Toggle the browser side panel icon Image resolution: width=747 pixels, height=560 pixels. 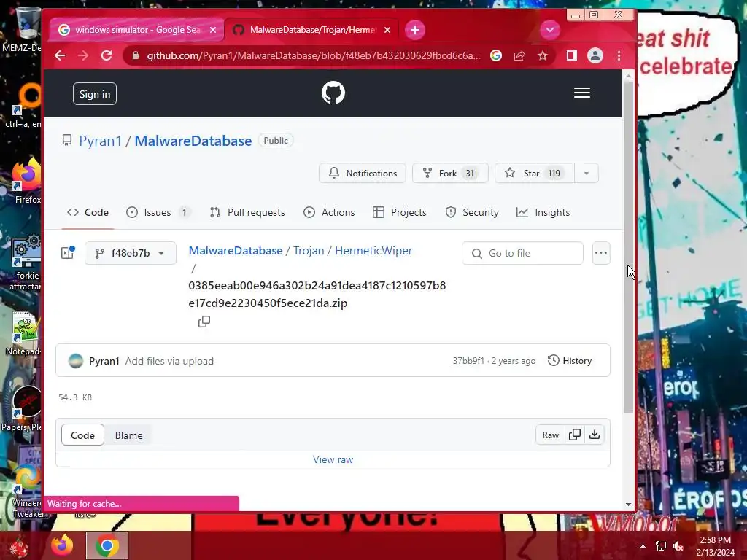tap(572, 55)
